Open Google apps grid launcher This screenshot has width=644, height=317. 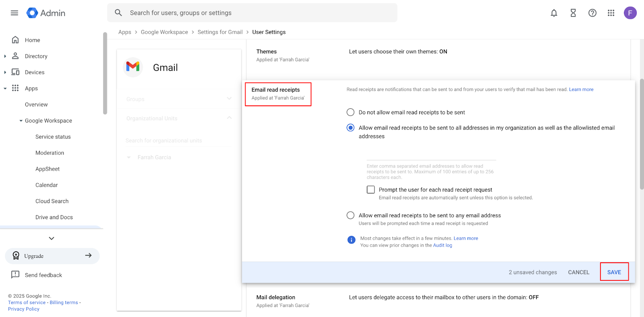tap(611, 13)
